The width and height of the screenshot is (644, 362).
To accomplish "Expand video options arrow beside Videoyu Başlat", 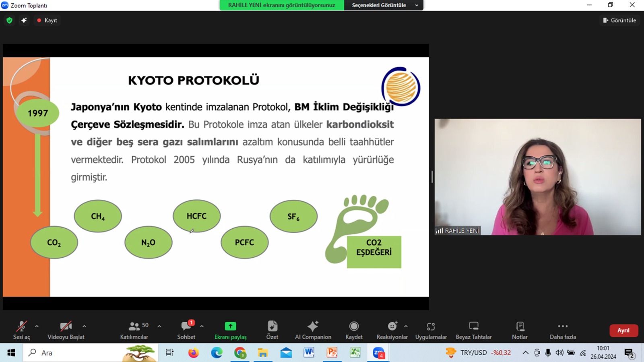I will pyautogui.click(x=84, y=326).
